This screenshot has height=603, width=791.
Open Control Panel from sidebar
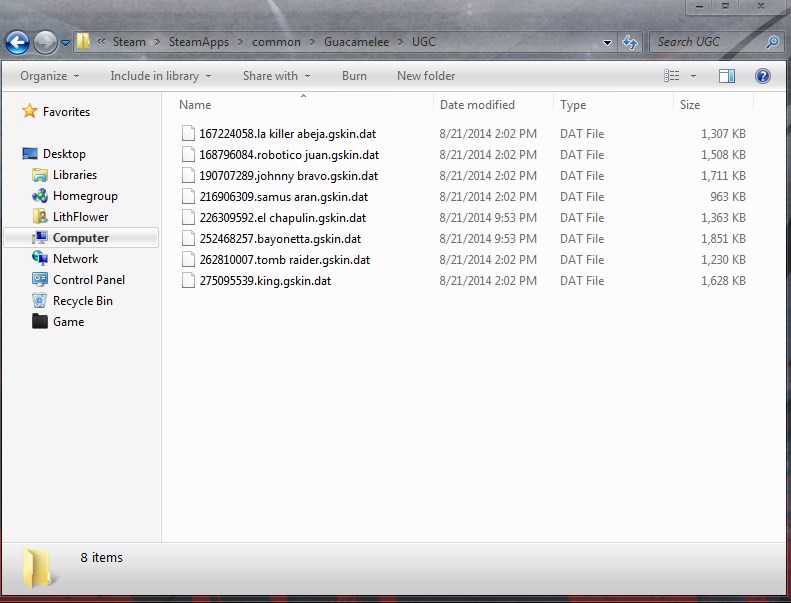[x=89, y=280]
